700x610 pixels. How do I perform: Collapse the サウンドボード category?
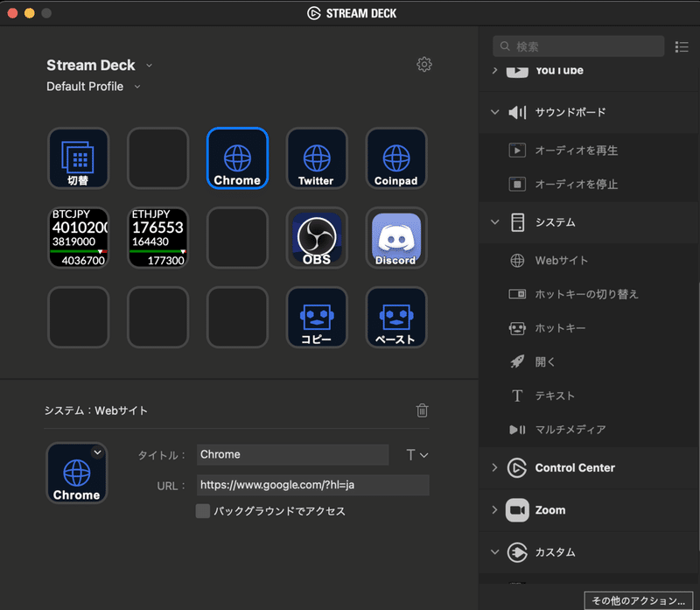(494, 112)
